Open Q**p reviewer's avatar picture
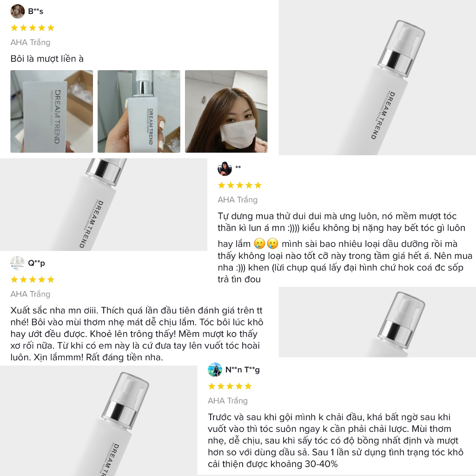This screenshot has width=476, height=476. point(18,263)
